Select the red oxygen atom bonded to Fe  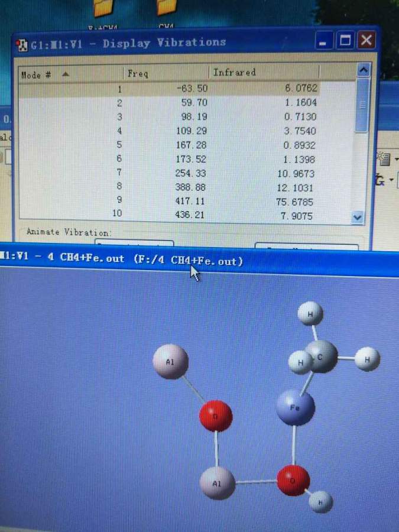(x=293, y=479)
